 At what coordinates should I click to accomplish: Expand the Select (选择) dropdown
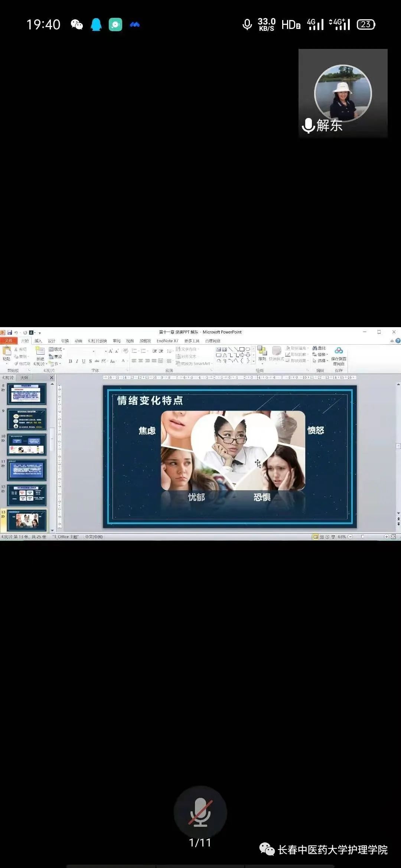click(x=321, y=361)
